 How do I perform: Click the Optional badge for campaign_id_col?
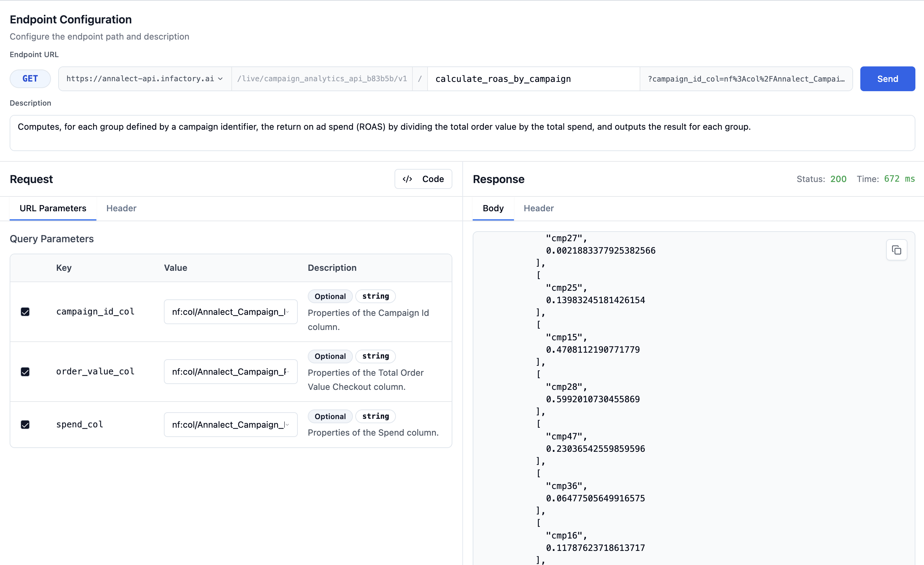pos(330,296)
